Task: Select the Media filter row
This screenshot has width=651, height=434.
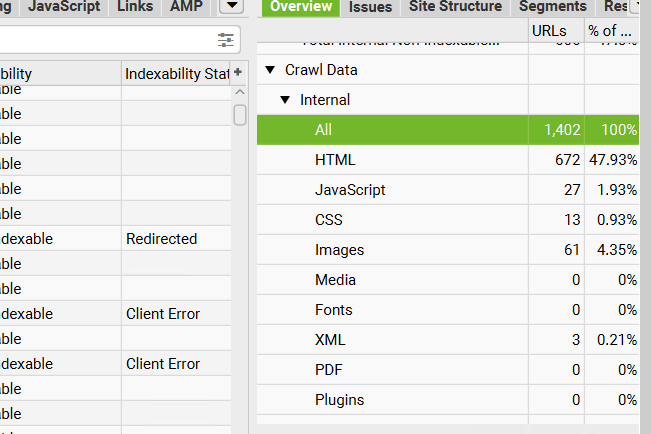Action: (448, 280)
